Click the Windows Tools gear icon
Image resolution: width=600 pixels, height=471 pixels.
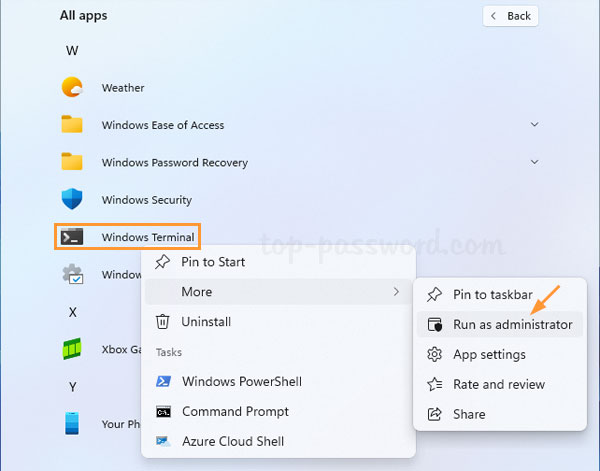(x=73, y=274)
